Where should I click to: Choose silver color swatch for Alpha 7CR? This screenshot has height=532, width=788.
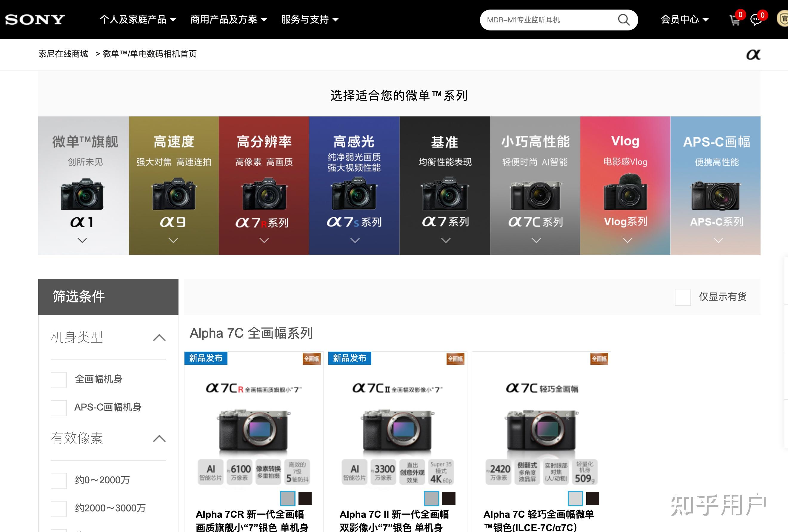point(287,499)
